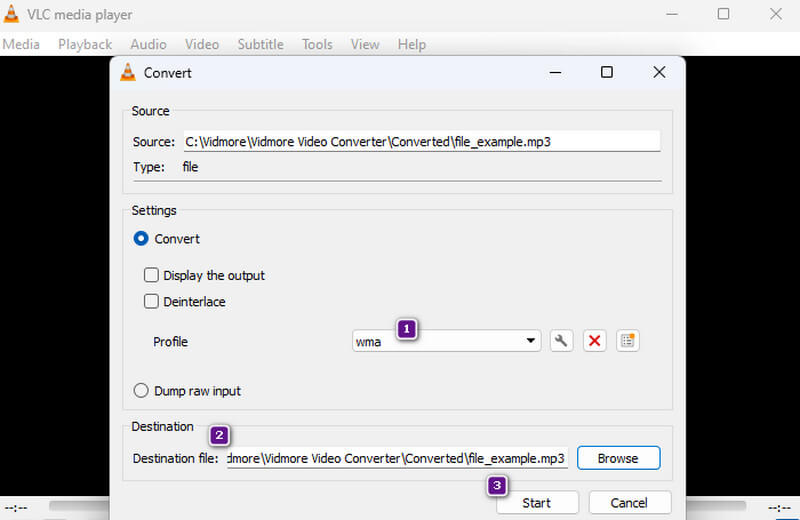The image size is (800, 520).
Task: Click Browse to choose destination
Action: (617, 458)
